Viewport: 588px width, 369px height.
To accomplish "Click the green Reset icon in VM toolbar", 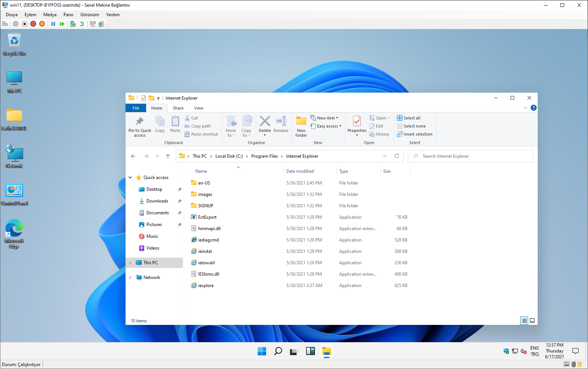I will (62, 24).
